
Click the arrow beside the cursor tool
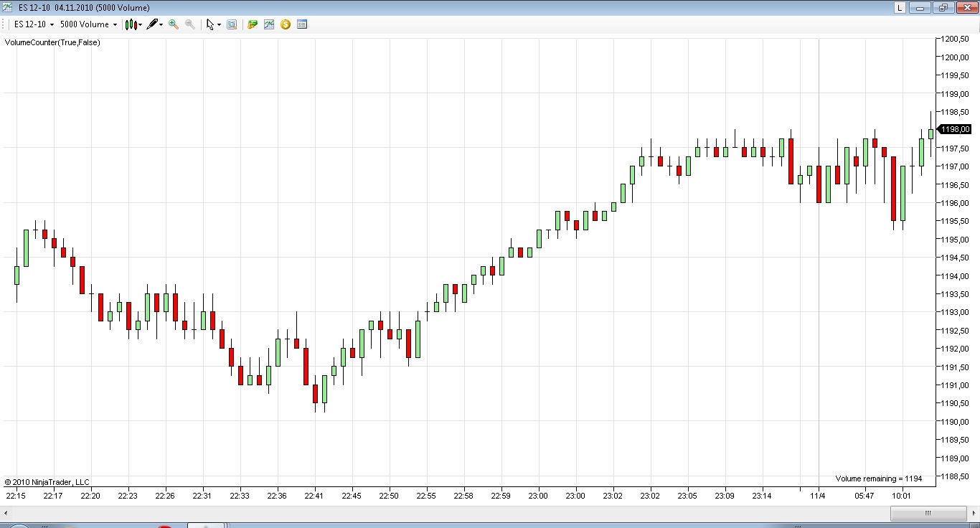point(219,24)
